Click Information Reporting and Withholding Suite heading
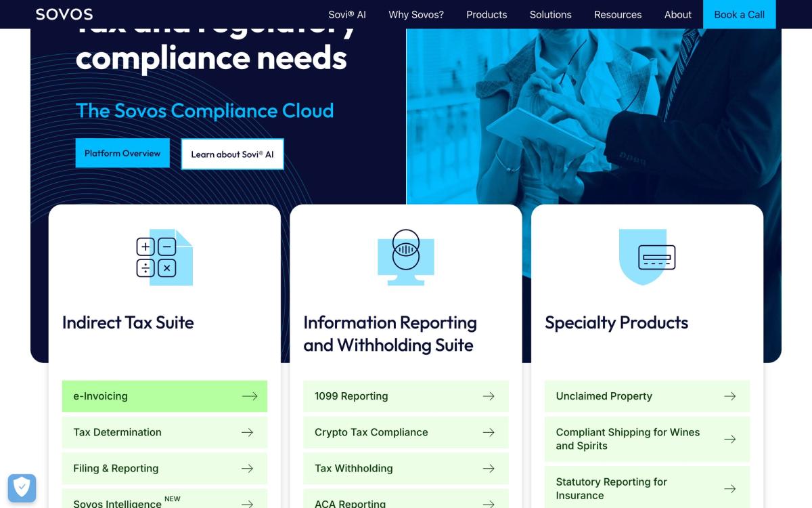Image resolution: width=812 pixels, height=508 pixels. tap(390, 334)
